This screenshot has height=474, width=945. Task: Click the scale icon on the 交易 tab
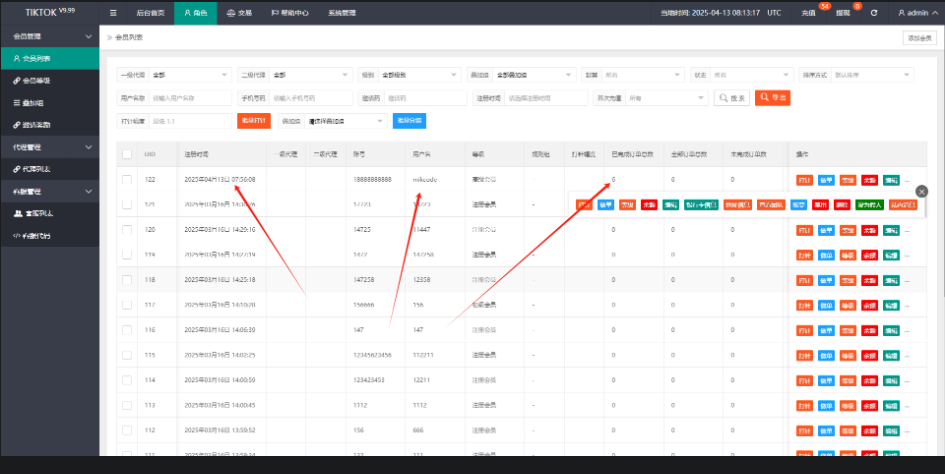point(231,13)
